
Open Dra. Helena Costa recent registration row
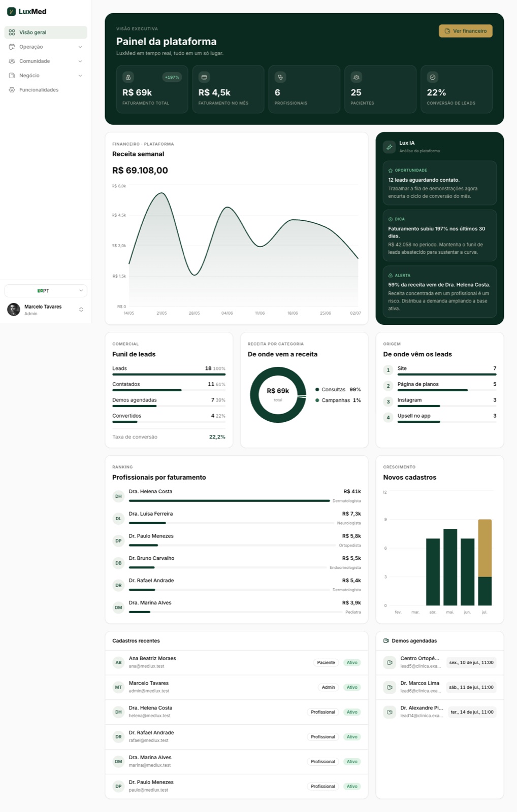tap(237, 712)
